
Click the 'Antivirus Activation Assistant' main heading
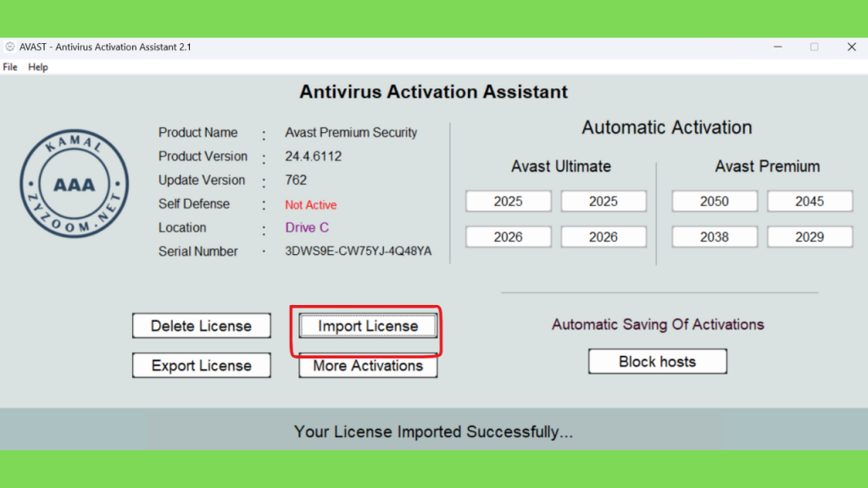(433, 91)
